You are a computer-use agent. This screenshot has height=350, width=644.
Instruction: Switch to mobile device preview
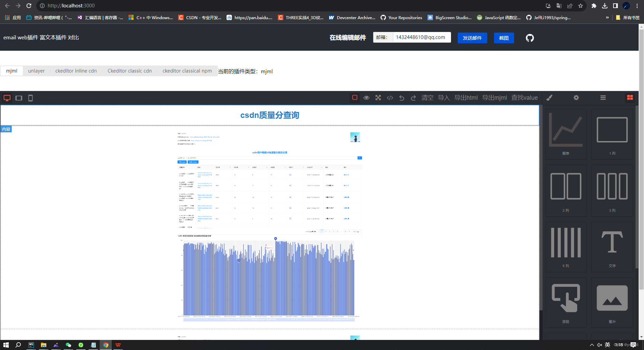(x=30, y=98)
